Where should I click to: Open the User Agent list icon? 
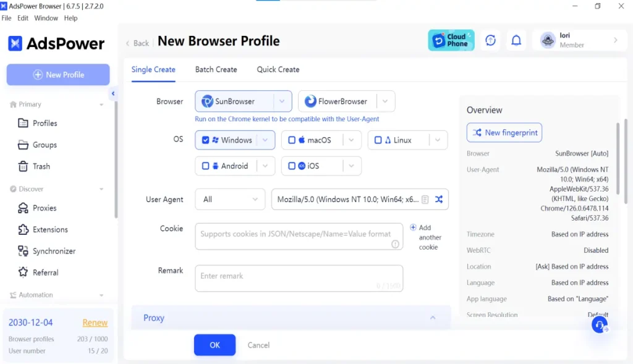[x=425, y=200]
